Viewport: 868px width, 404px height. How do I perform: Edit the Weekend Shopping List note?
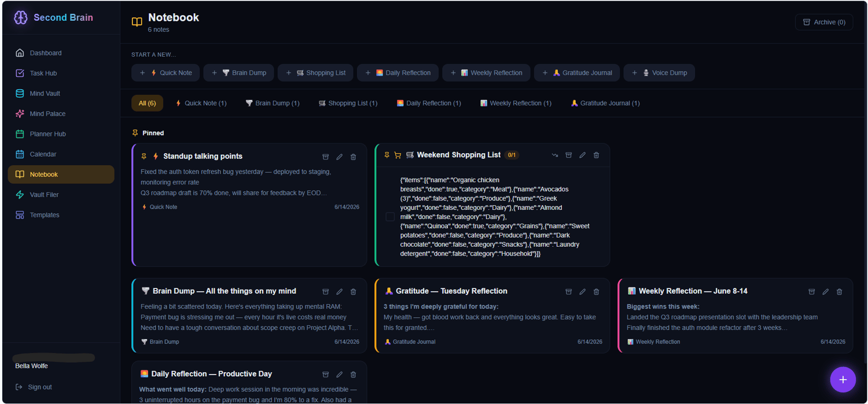tap(583, 155)
